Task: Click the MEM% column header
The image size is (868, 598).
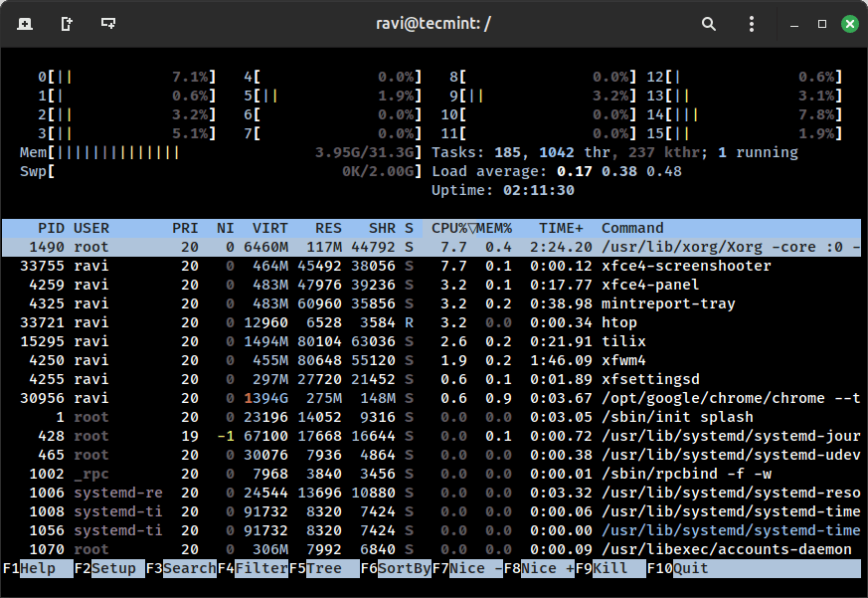Action: pos(497,228)
